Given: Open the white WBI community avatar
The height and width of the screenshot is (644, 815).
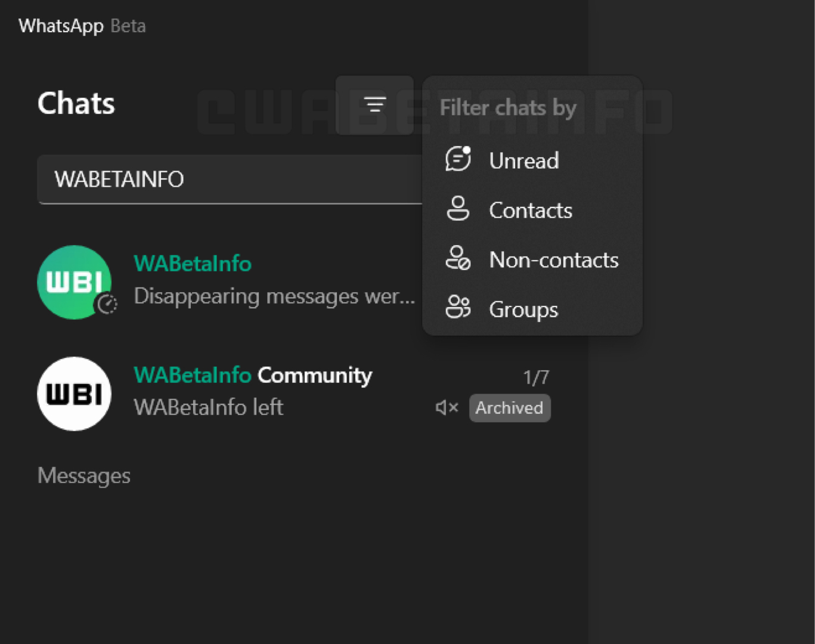Looking at the screenshot, I should pos(74,394).
